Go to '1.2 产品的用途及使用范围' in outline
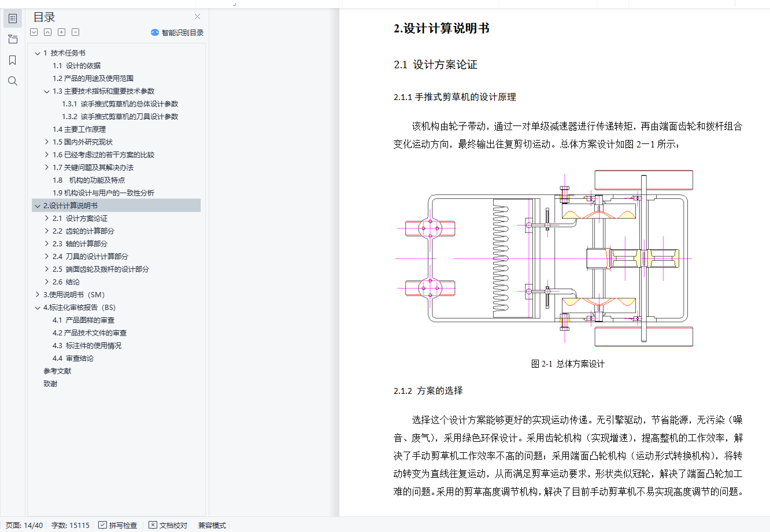770x532 pixels. (93, 79)
